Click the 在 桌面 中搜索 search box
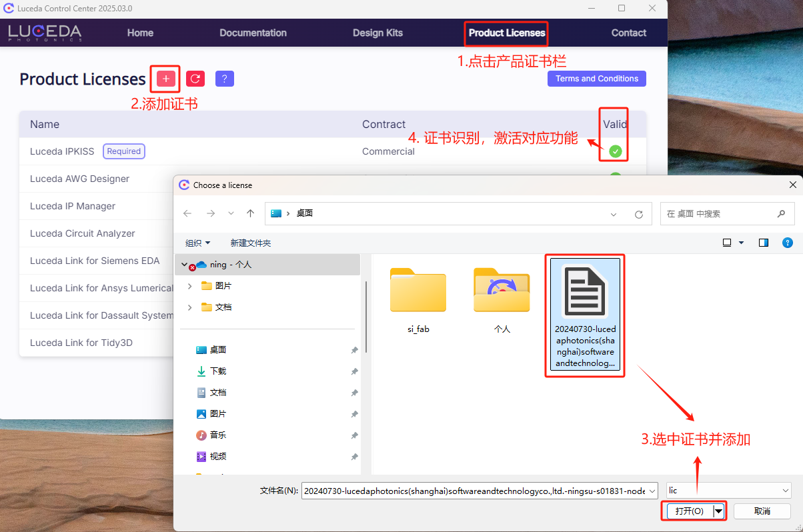803x532 pixels. 727,214
